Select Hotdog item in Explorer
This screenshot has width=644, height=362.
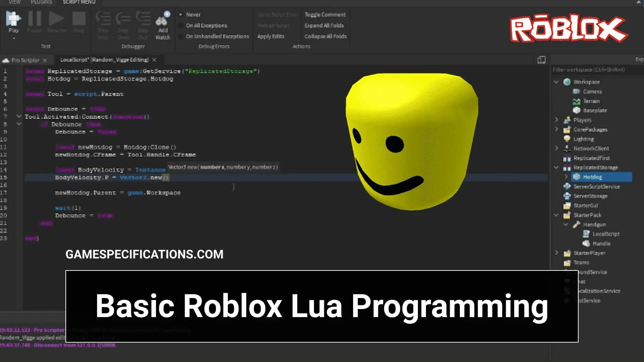[x=592, y=177]
